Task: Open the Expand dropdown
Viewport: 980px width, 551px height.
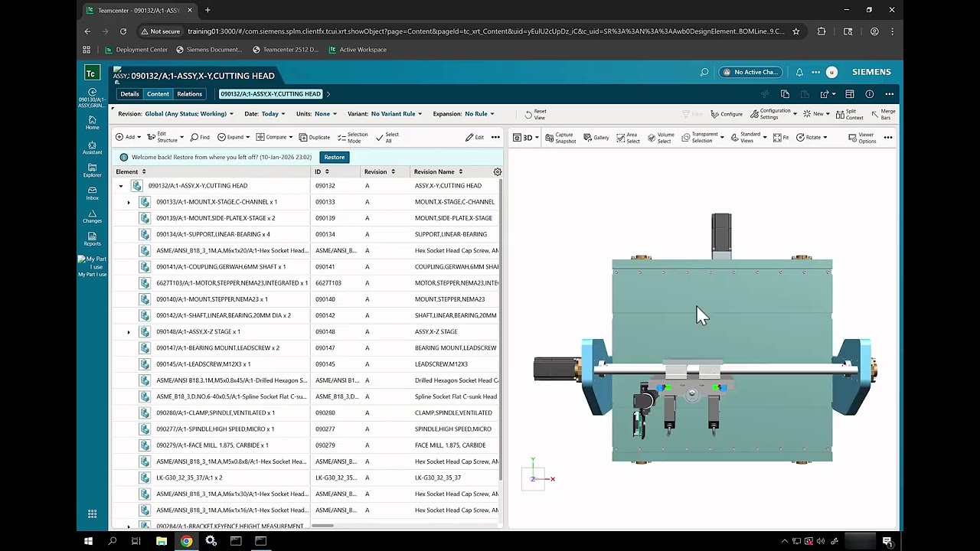Action: coord(234,137)
